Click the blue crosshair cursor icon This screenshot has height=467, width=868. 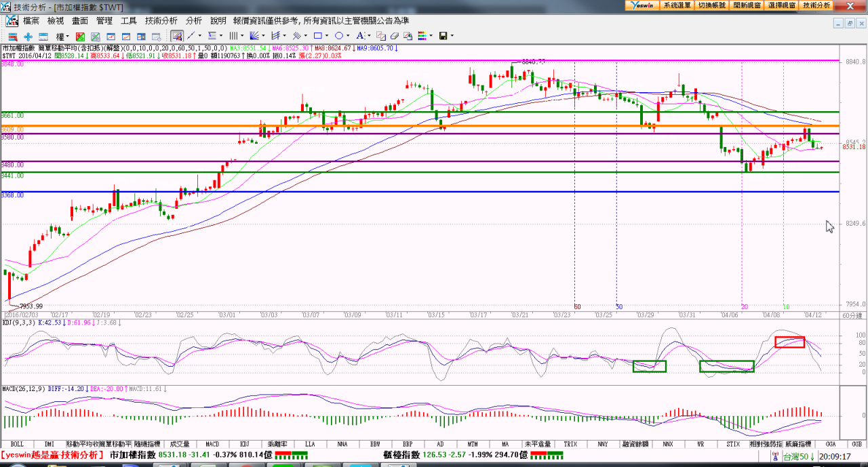(x=28, y=36)
